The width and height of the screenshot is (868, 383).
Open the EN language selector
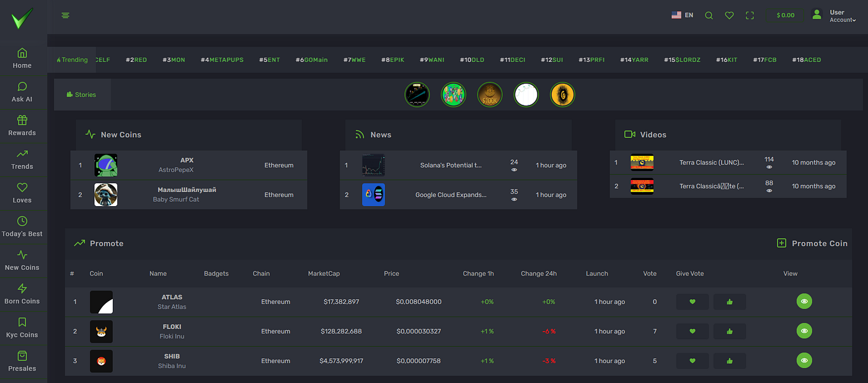click(x=682, y=15)
